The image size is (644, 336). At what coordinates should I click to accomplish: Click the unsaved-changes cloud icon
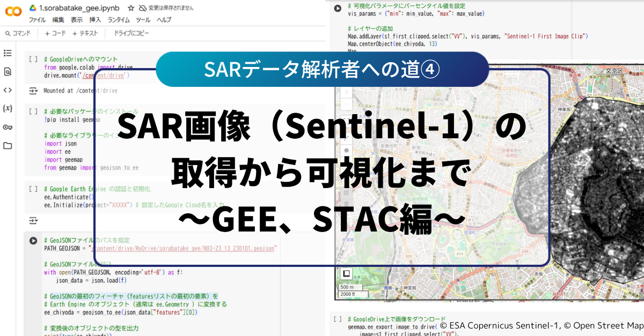click(x=142, y=8)
